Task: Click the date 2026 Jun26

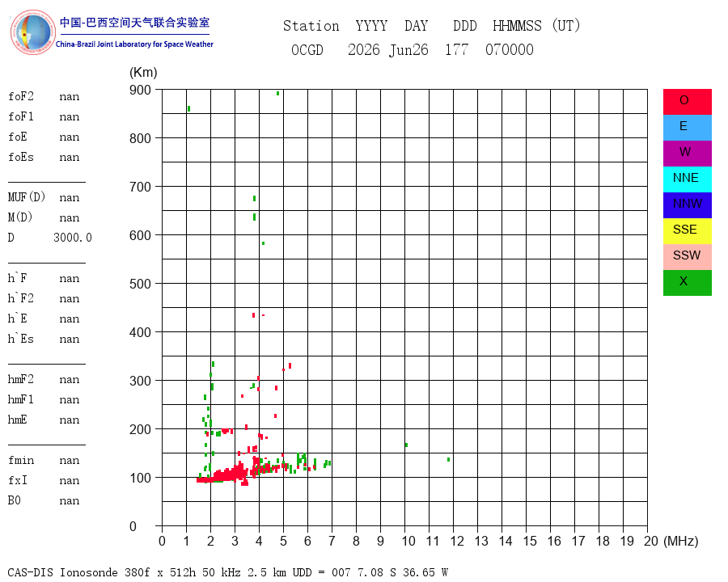Action: tap(388, 49)
